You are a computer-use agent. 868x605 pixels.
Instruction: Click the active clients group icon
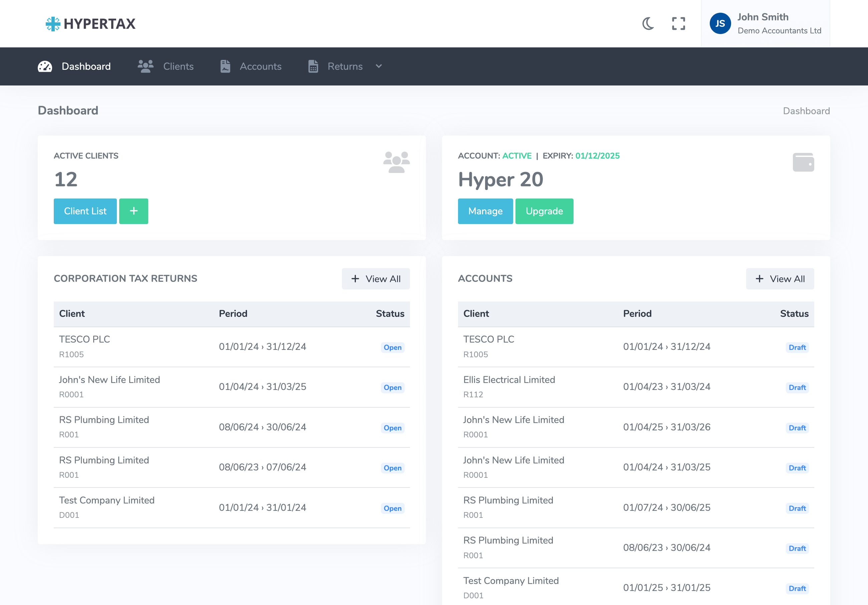coord(396,162)
